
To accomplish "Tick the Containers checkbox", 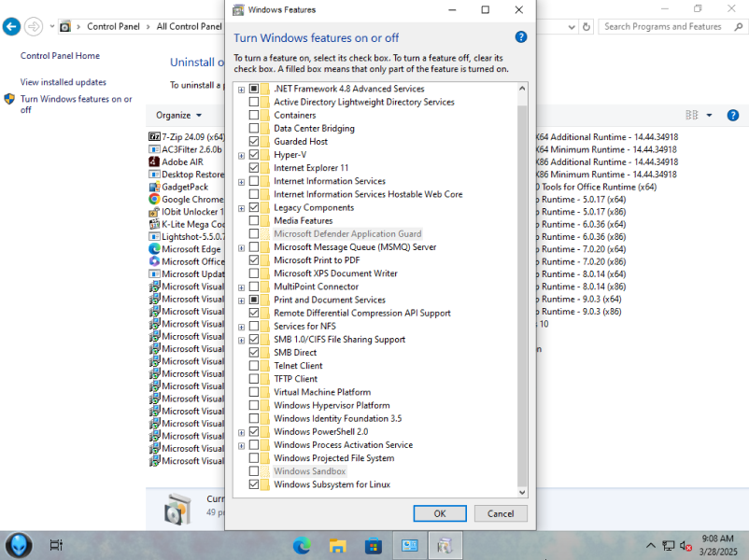I will click(x=254, y=115).
